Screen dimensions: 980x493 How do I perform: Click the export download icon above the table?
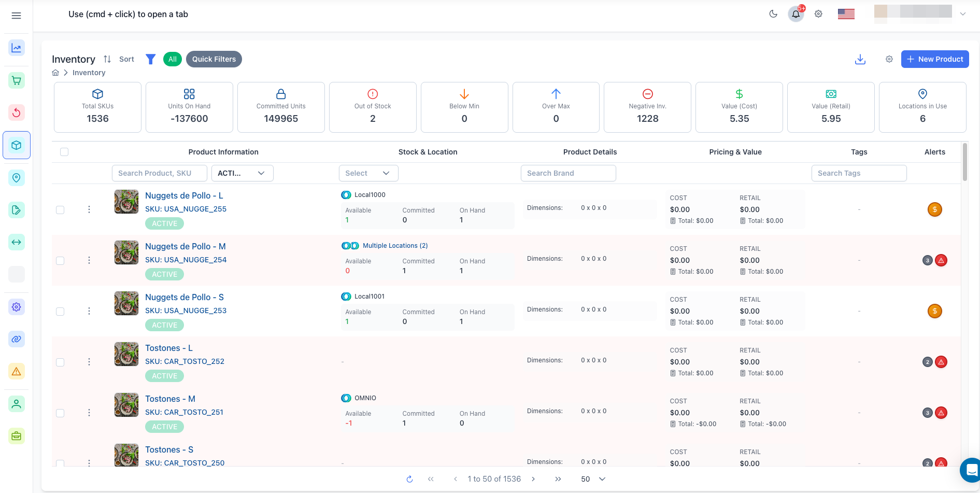(860, 59)
